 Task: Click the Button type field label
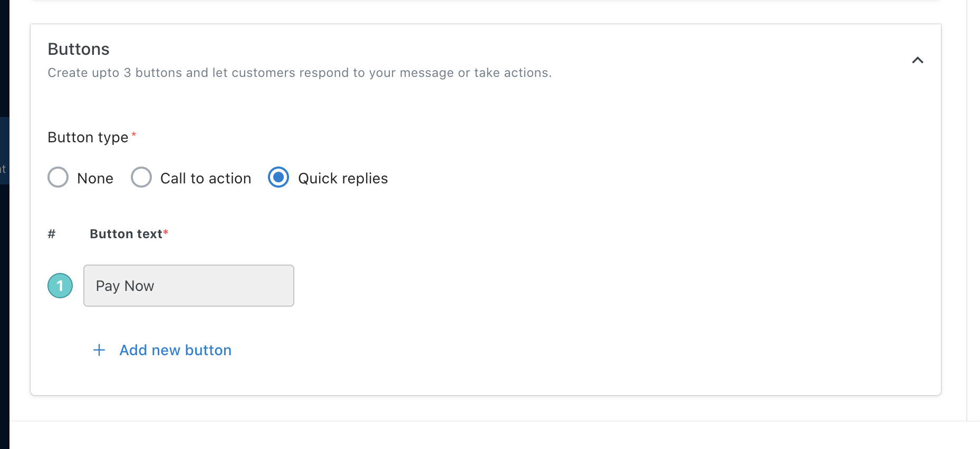point(88,137)
